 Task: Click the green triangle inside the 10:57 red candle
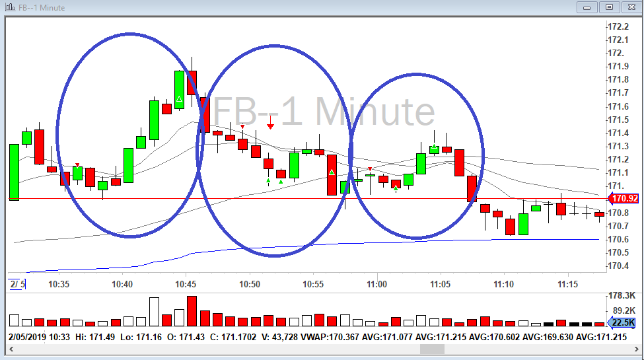point(332,172)
